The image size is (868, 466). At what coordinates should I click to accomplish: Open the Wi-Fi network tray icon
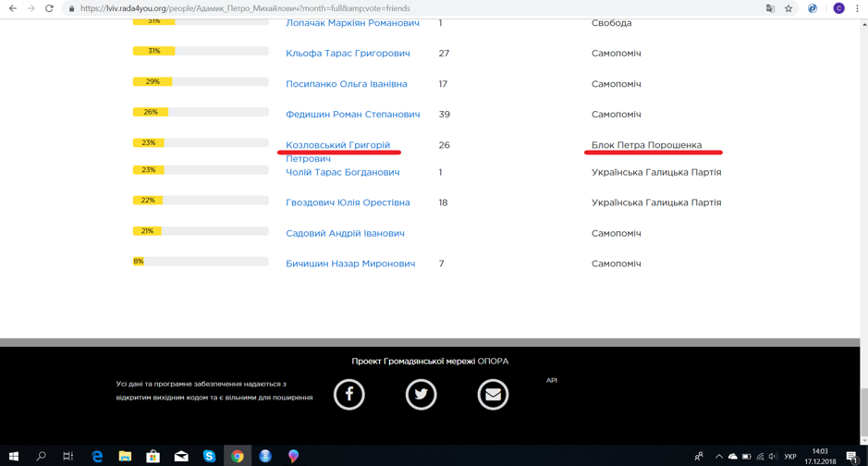tap(760, 457)
